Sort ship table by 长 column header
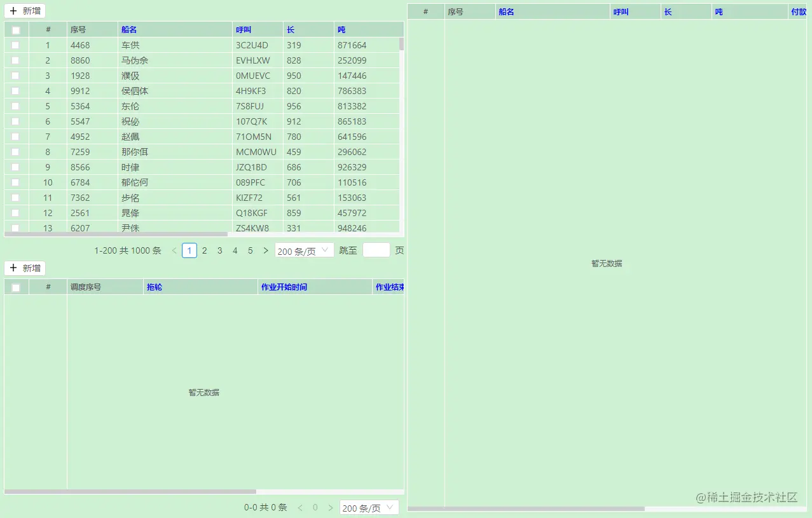Screen dimensions: 812x518 pos(309,30)
